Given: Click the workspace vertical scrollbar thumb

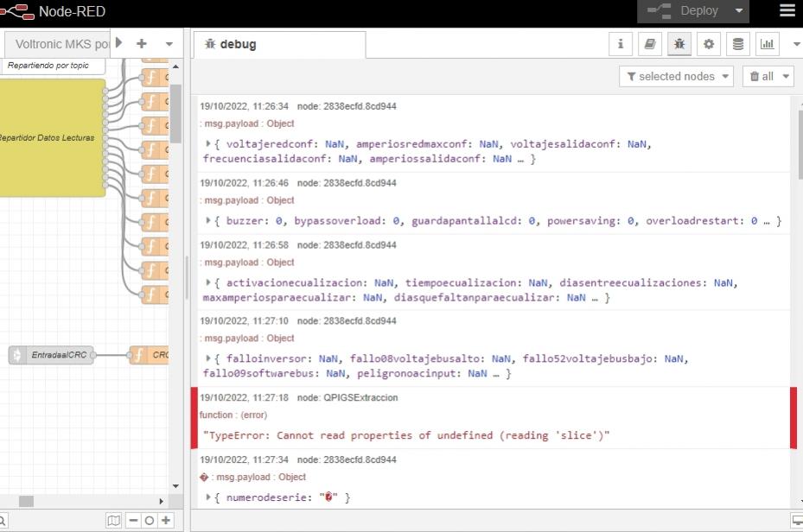Looking at the screenshot, I should (175, 114).
